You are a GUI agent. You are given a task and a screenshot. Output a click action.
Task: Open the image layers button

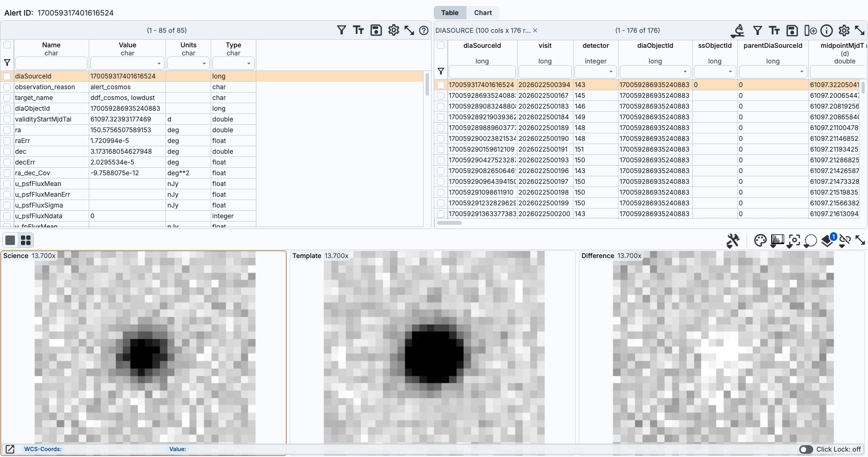(828, 241)
